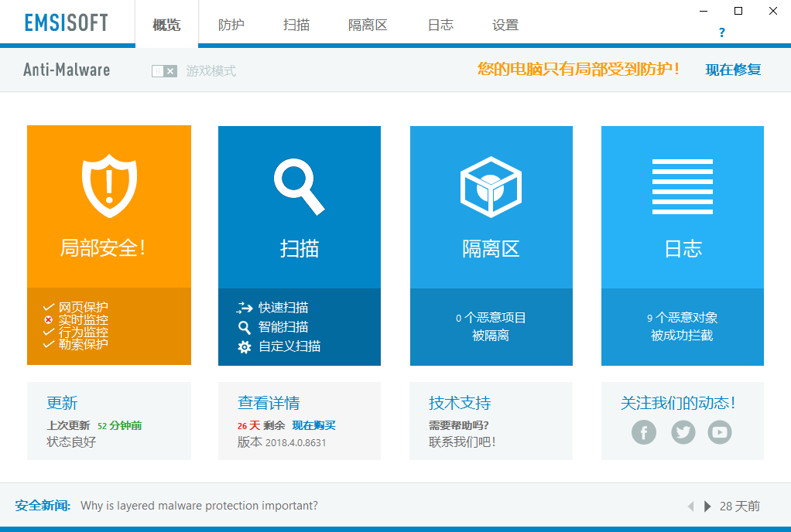791x532 pixels.
Task: Switch to the 隔离区 tab
Action: coord(368,25)
